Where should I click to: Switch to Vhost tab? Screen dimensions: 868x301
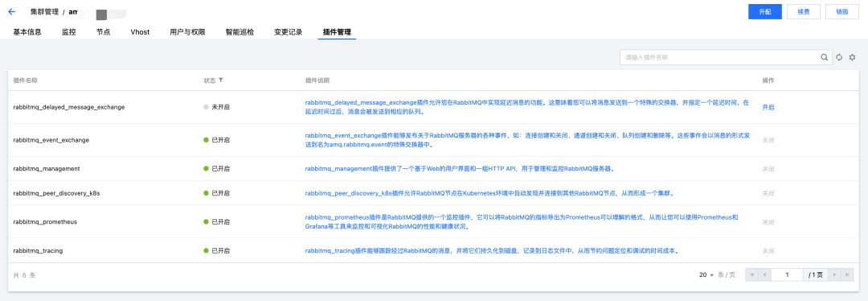coord(140,32)
